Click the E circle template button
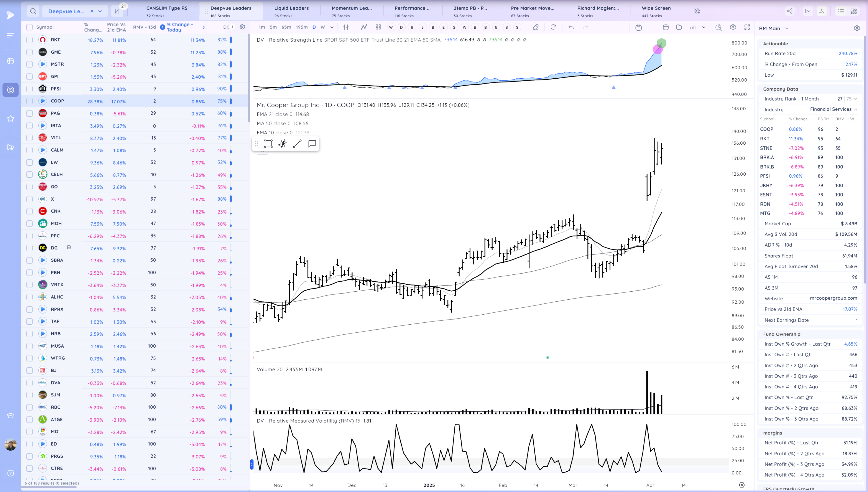This screenshot has height=492, width=868. [x=443, y=27]
